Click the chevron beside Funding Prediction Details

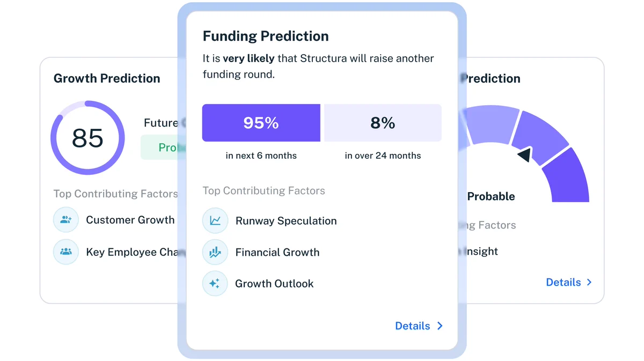point(440,326)
